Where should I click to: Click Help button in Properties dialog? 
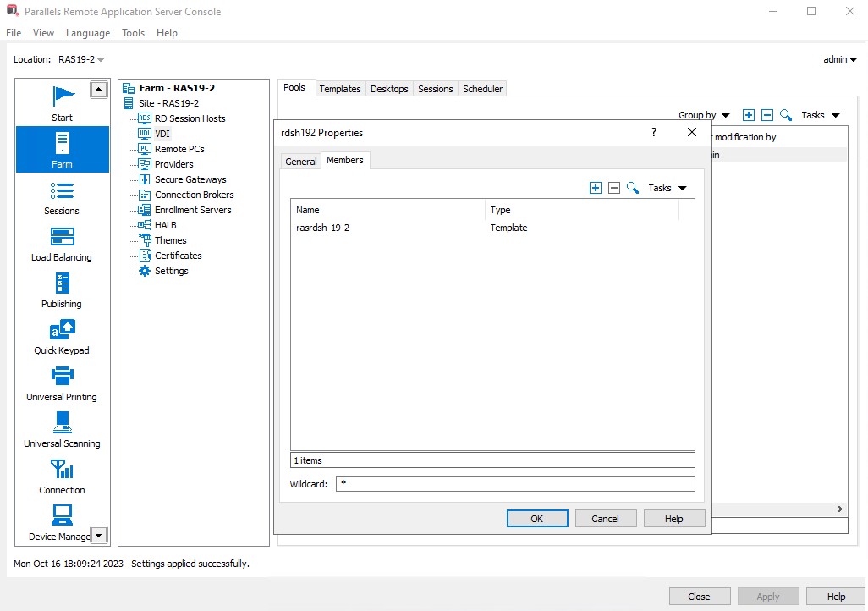(x=674, y=519)
